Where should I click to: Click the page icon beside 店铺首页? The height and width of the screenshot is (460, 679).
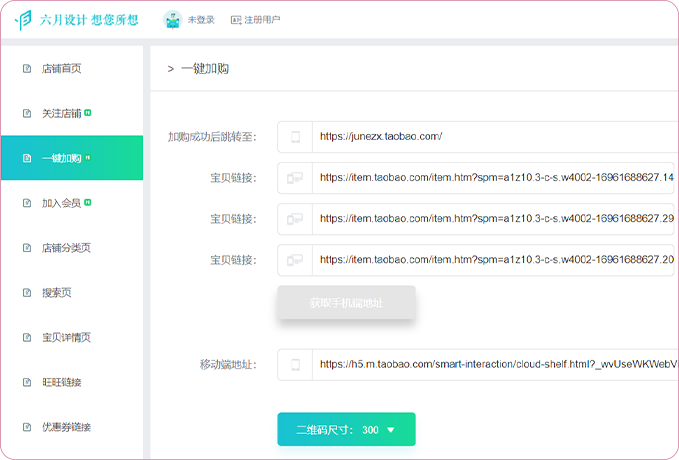[27, 68]
